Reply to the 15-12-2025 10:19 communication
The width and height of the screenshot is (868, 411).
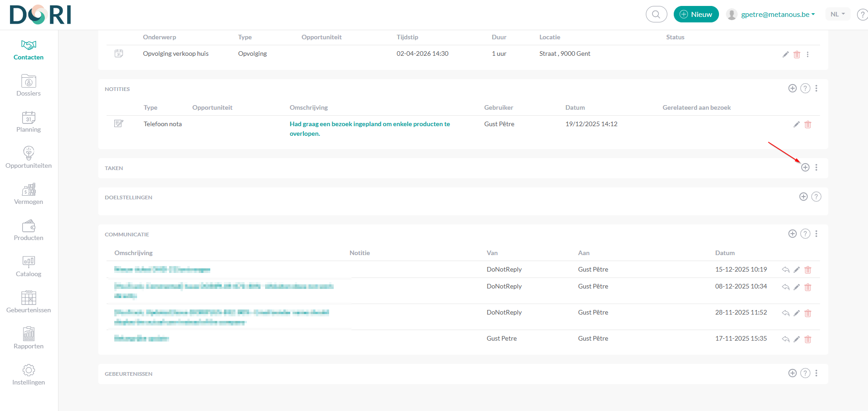tap(785, 270)
